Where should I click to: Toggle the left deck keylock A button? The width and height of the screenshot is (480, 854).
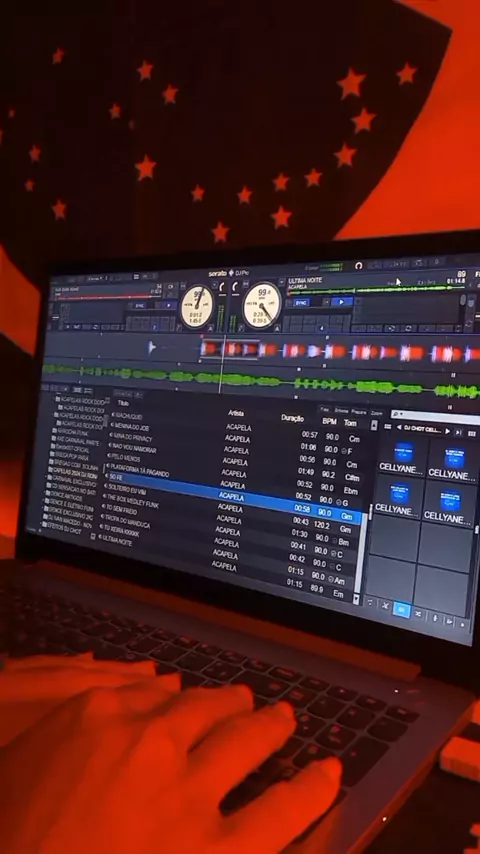coord(210,328)
